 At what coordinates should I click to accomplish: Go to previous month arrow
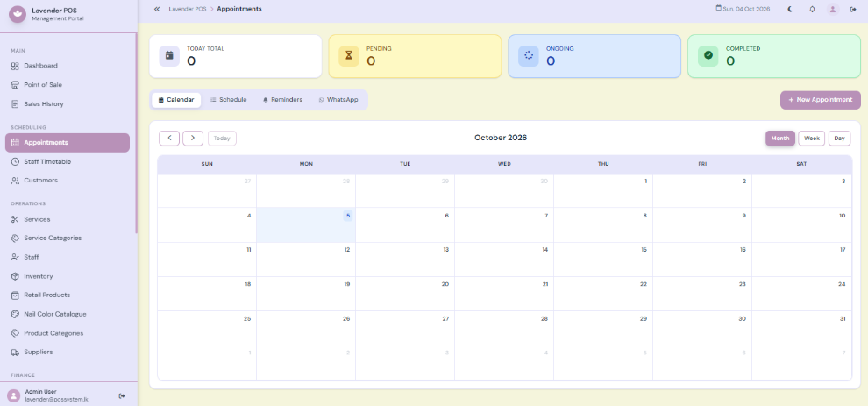[x=169, y=138]
